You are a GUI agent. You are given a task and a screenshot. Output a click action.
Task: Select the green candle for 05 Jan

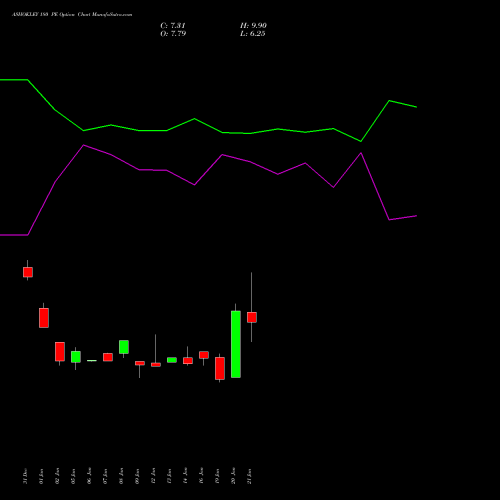coord(76,357)
